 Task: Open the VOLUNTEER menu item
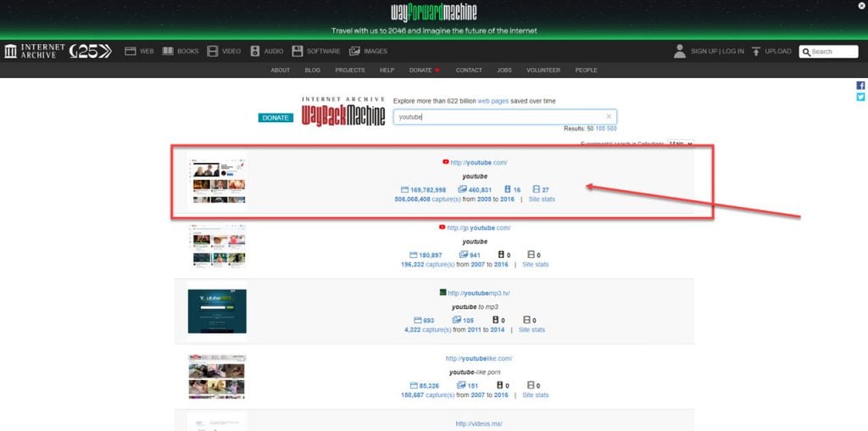[543, 70]
